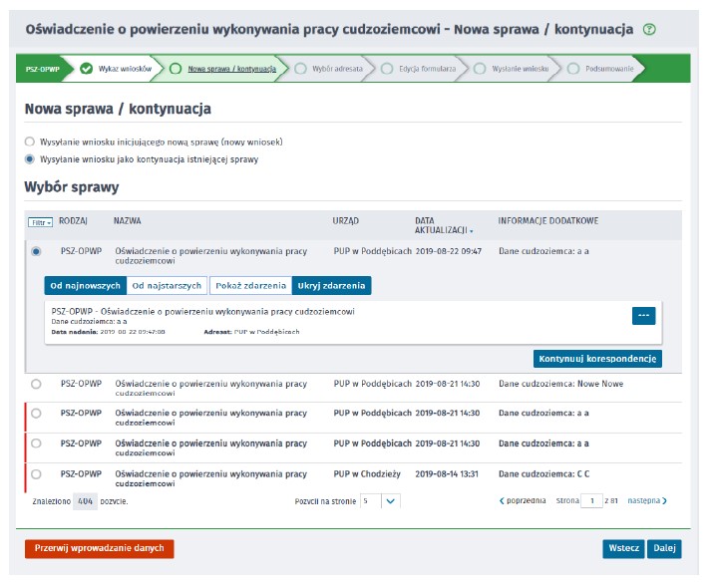
Task: Click the Ukryj zdarzenia button
Action: click(x=331, y=286)
